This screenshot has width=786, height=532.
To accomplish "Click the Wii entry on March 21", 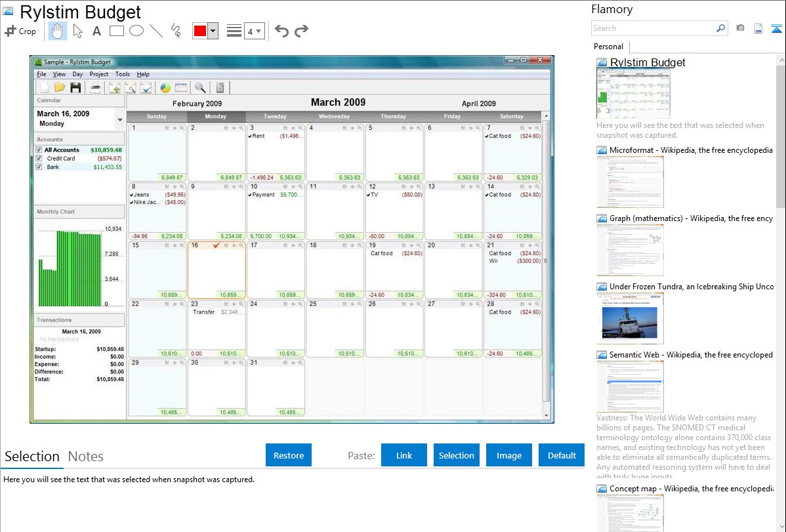I will tap(514, 260).
